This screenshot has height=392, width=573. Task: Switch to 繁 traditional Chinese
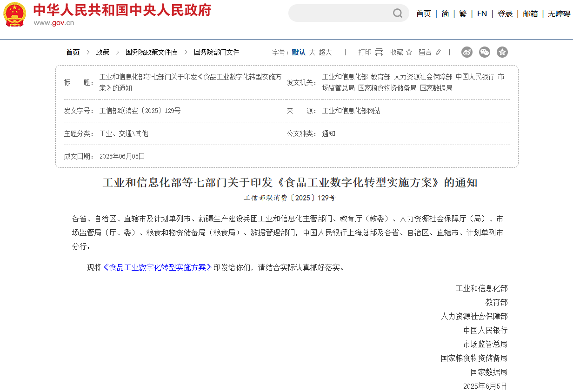(x=463, y=13)
